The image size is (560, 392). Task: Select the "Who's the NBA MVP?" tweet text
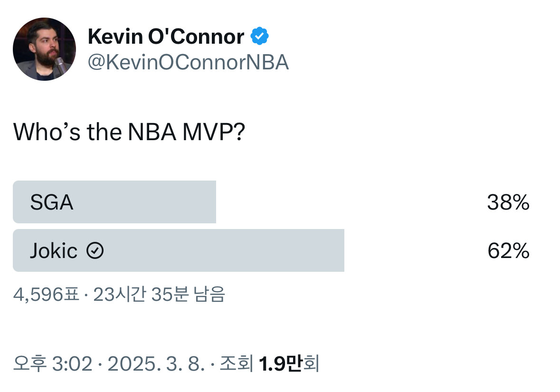[x=129, y=132]
